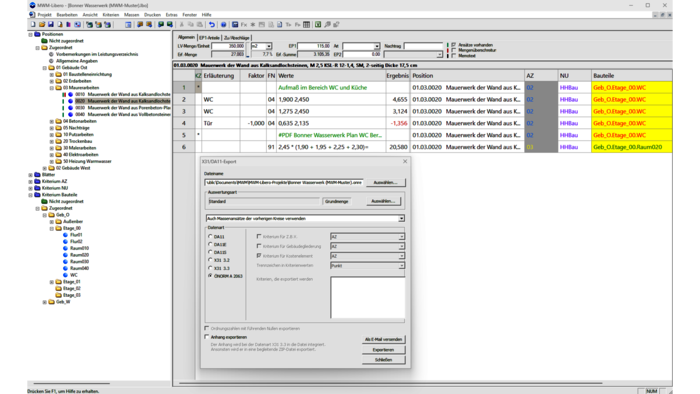The image size is (700, 394).
Task: Click the MWM-Libero application icon in title bar
Action: (32, 5)
